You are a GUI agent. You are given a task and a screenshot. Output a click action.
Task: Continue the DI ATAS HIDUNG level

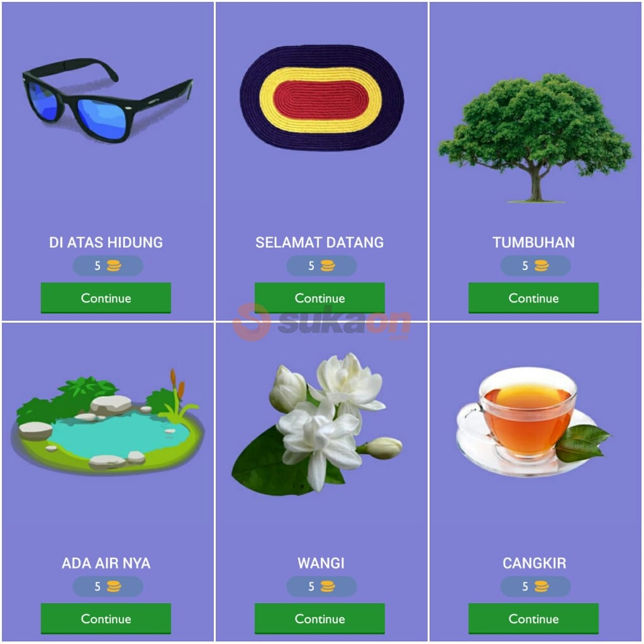tap(106, 297)
